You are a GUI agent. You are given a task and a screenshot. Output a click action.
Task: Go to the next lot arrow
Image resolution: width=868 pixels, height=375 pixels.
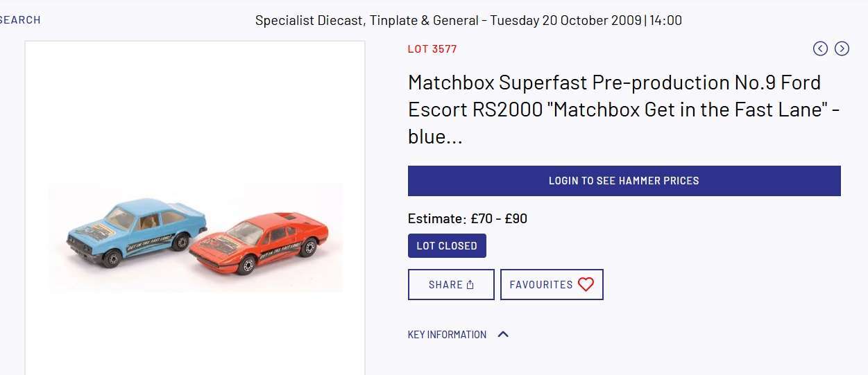click(842, 49)
